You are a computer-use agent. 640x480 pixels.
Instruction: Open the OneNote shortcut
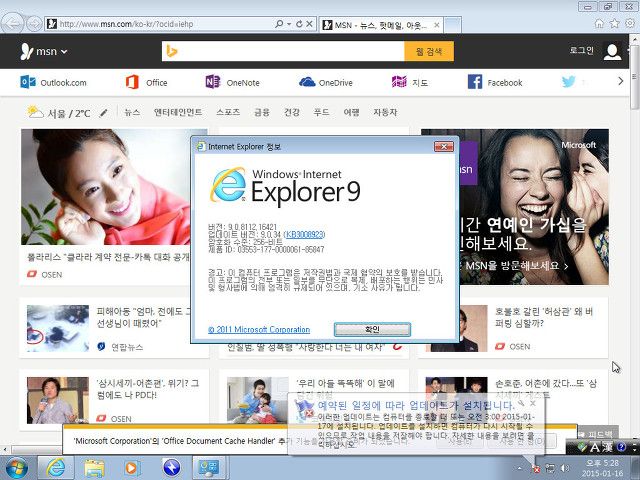pos(232,82)
